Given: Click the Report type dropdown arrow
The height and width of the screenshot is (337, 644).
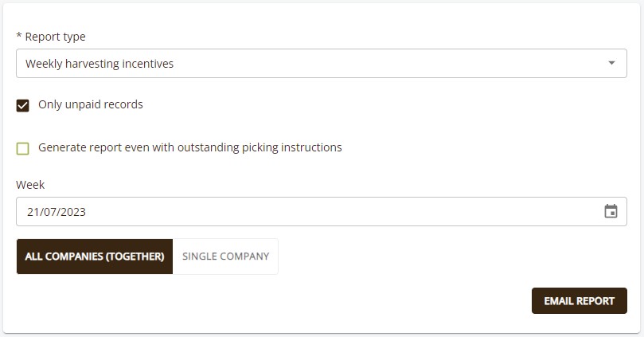Looking at the screenshot, I should pyautogui.click(x=611, y=63).
